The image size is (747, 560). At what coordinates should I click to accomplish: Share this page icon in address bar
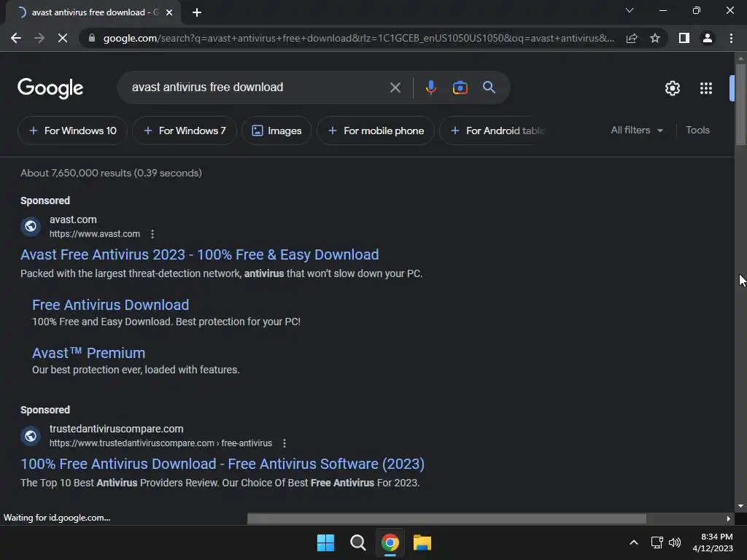pyautogui.click(x=632, y=38)
